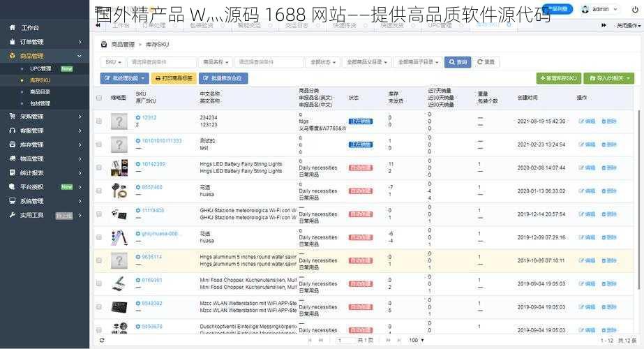Image resolution: width=644 pixels, height=349 pixels.
Task: Click the 客服管理 headset icon
Action: (13, 131)
